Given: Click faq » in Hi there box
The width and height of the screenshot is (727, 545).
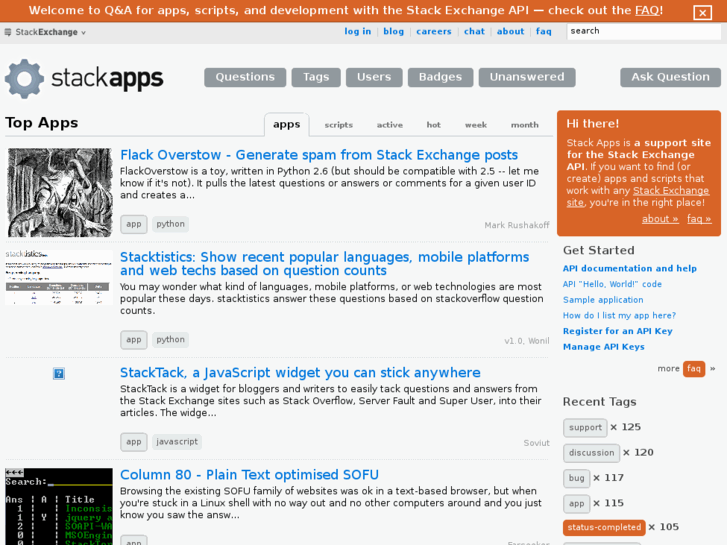Looking at the screenshot, I should 699,219.
